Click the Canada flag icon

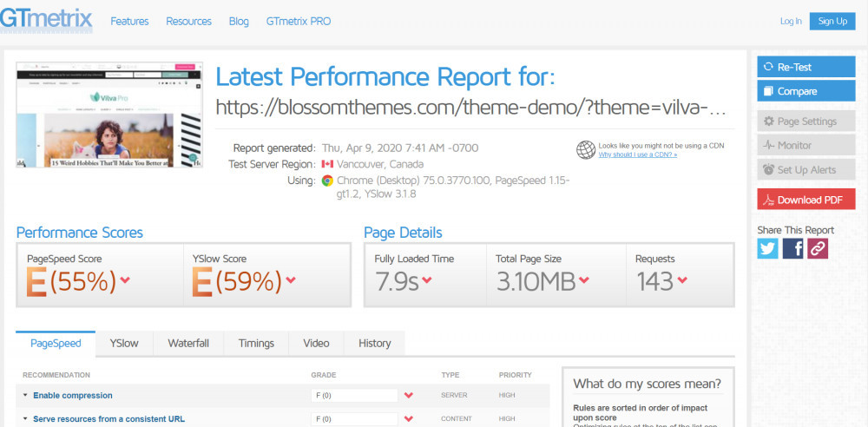point(327,164)
